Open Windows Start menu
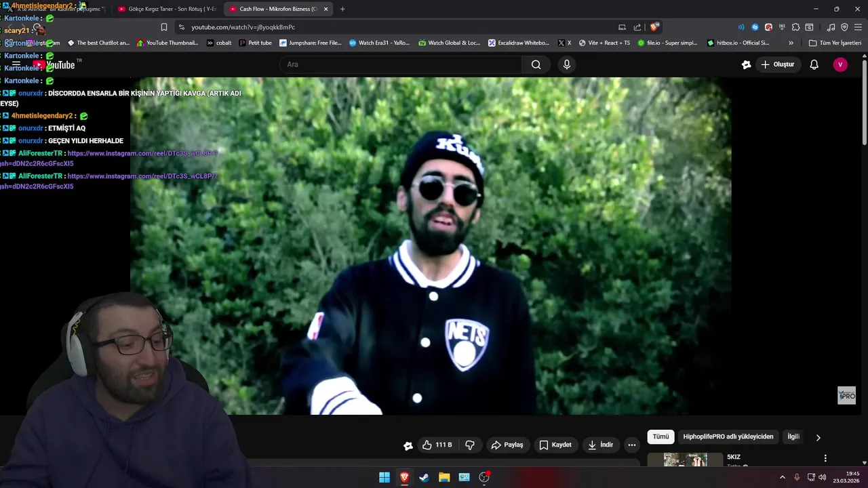Image resolution: width=868 pixels, height=488 pixels. tap(384, 477)
